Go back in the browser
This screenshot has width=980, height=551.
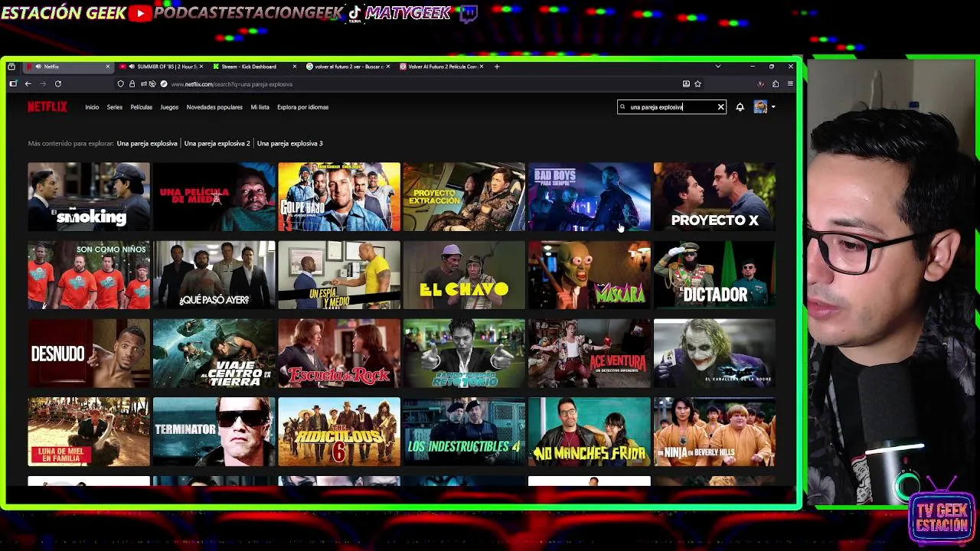point(28,84)
